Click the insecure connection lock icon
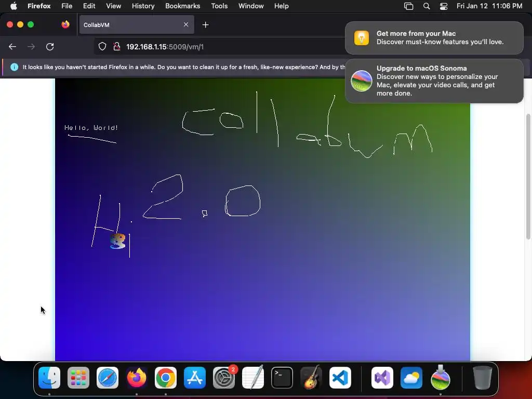The width and height of the screenshot is (532, 399). (117, 46)
